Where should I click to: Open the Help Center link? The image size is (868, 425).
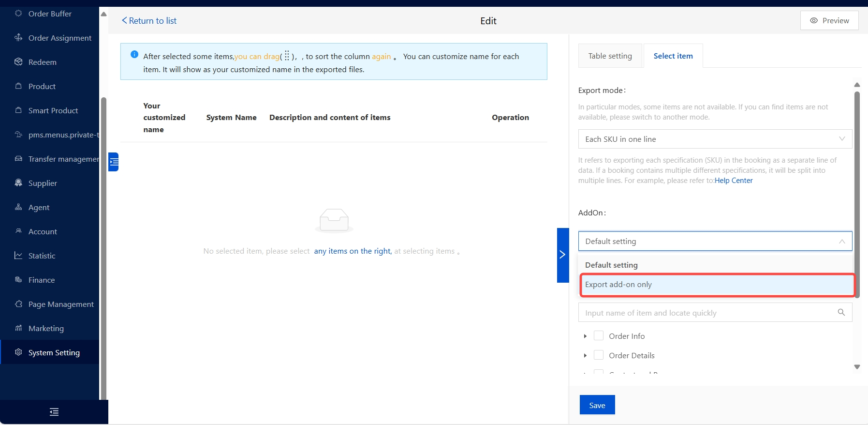(734, 181)
